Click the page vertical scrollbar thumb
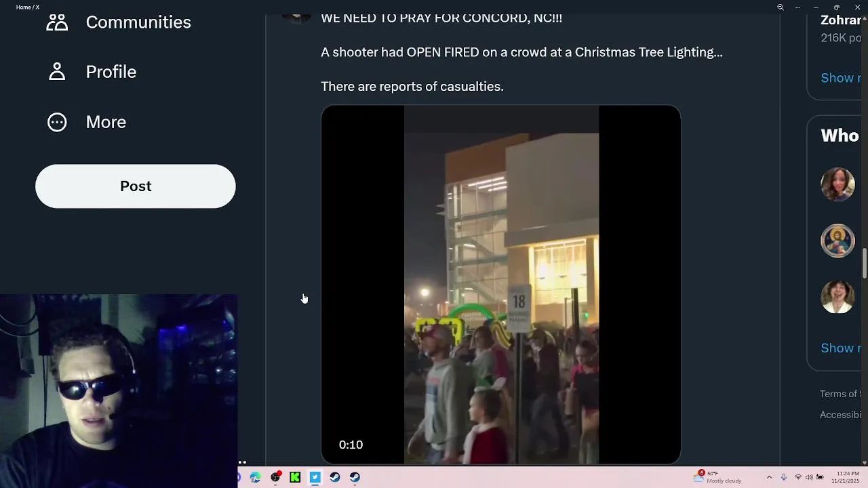Image resolution: width=868 pixels, height=488 pixels. click(865, 263)
